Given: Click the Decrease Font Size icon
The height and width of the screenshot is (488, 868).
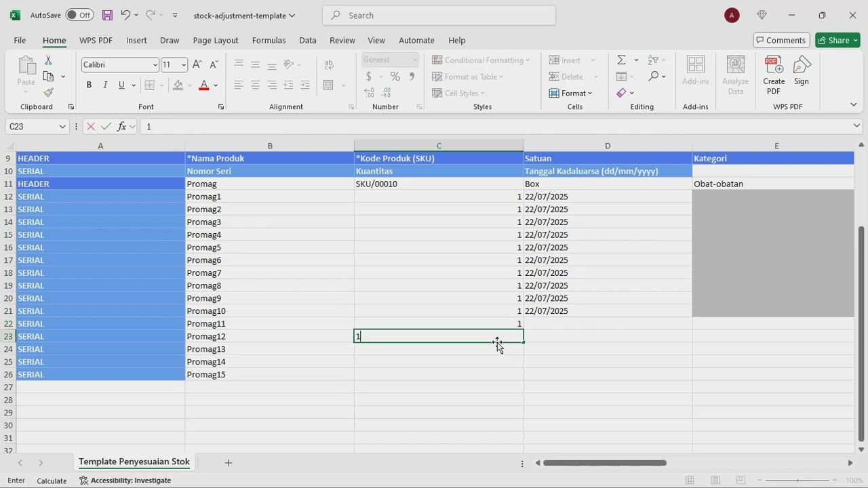Looking at the screenshot, I should pos(214,64).
